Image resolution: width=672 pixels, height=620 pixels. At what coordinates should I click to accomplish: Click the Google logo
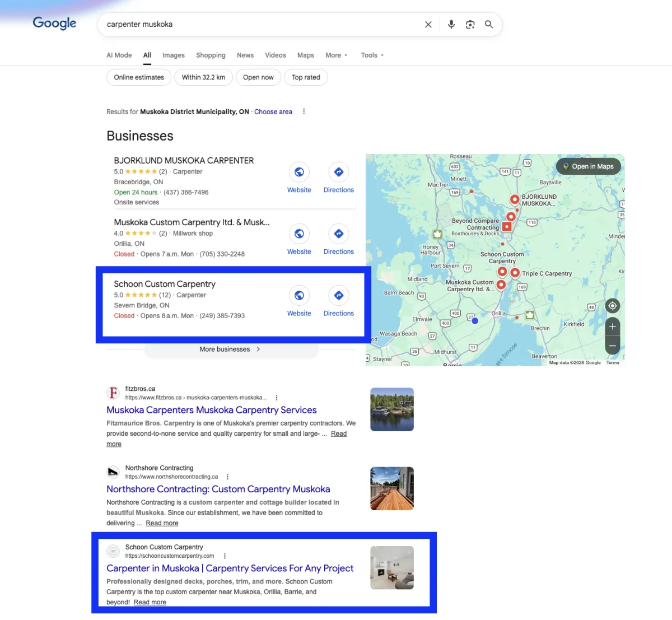coord(54,23)
